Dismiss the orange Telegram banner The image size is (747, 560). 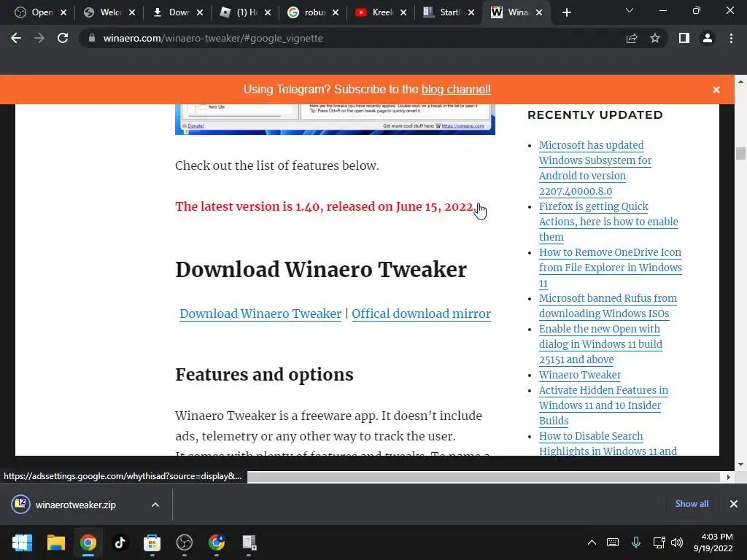tap(716, 90)
